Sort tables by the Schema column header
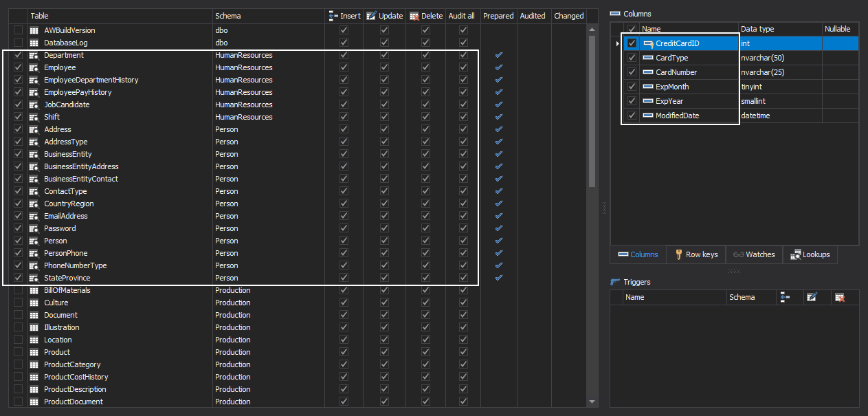This screenshot has height=416, width=868. click(x=228, y=16)
